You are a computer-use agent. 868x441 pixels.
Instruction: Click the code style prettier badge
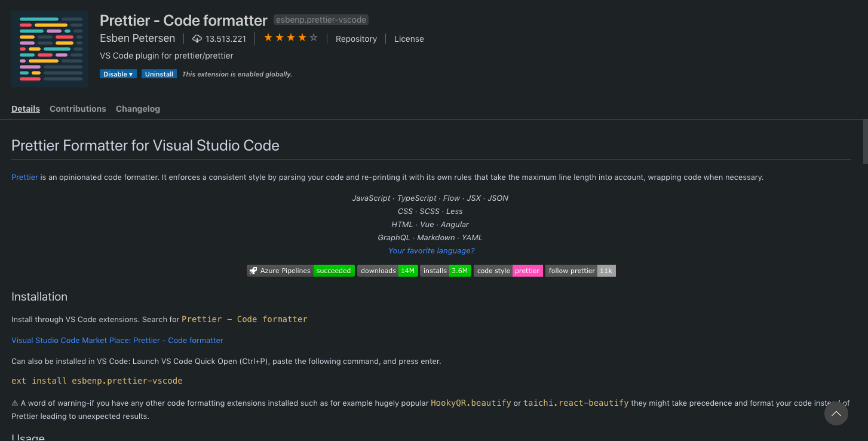pyautogui.click(x=508, y=271)
